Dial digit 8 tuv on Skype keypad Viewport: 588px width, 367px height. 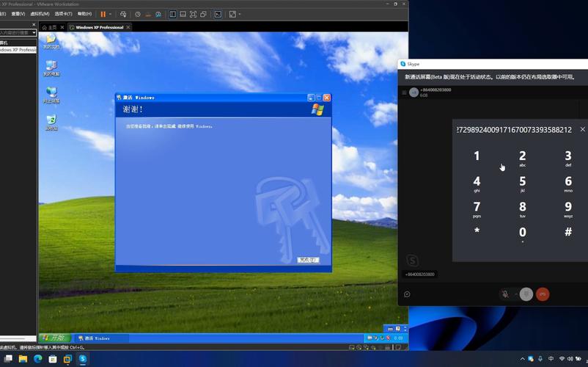coord(522,209)
